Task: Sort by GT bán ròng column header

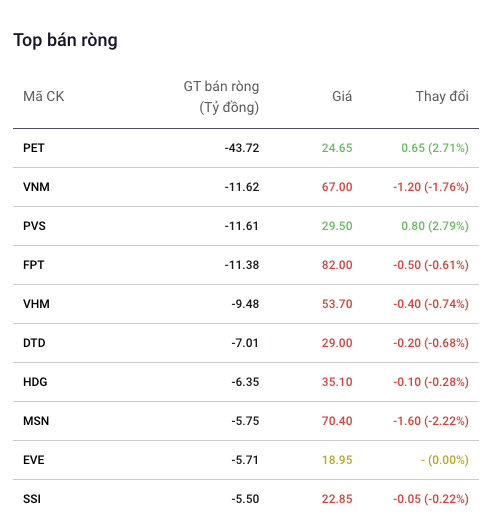Action: point(221,97)
